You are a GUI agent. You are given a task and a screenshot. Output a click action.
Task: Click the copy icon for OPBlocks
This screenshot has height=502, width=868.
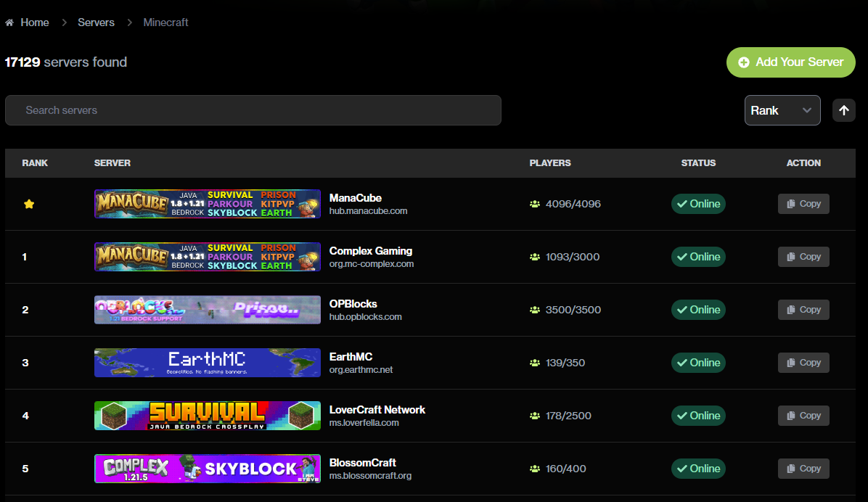pos(790,310)
